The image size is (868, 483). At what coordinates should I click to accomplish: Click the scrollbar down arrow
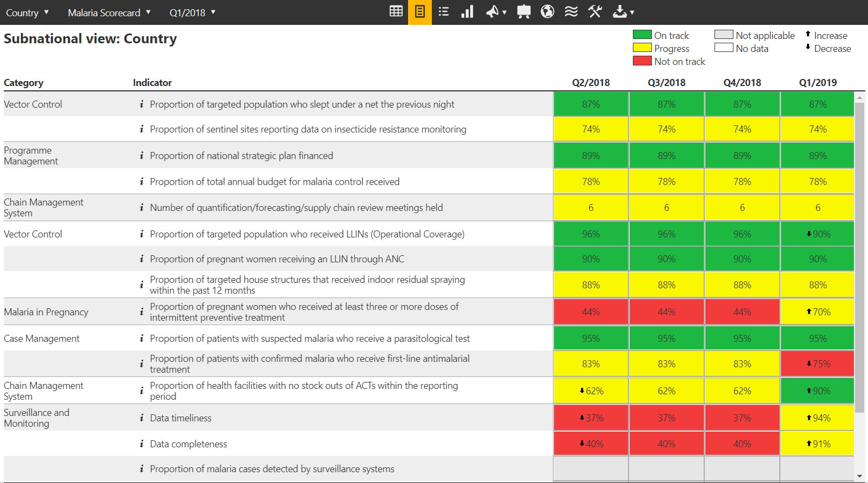click(x=860, y=477)
